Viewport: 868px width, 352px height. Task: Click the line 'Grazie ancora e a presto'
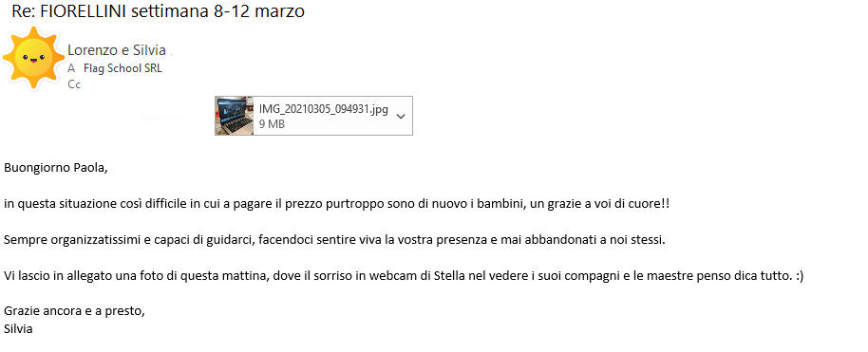(x=74, y=311)
